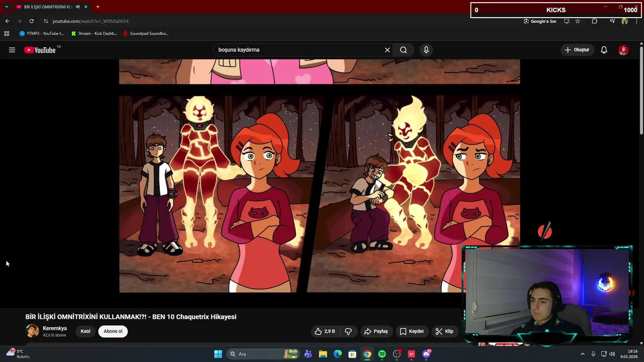Image resolution: width=644 pixels, height=362 pixels.
Task: Run search with the magnifier button
Action: 404,50
